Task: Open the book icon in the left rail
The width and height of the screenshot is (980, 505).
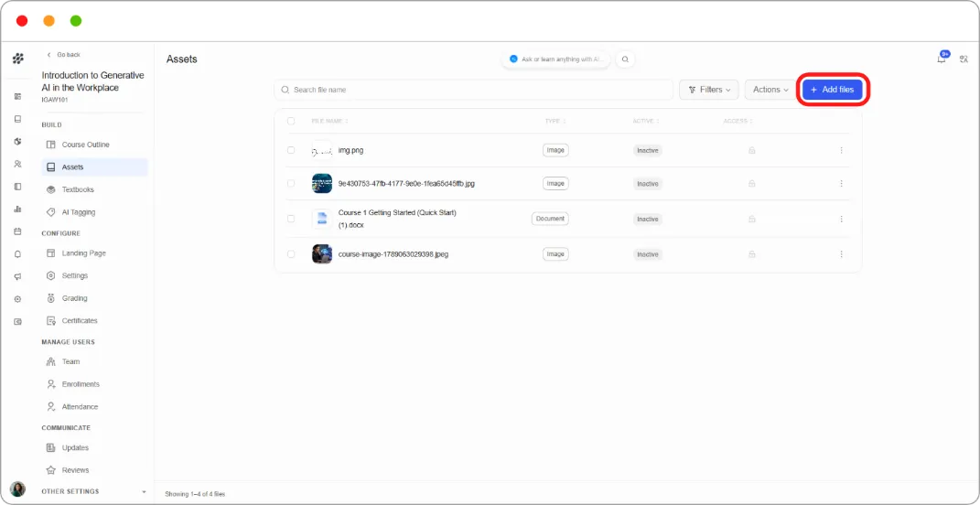Action: (17, 119)
